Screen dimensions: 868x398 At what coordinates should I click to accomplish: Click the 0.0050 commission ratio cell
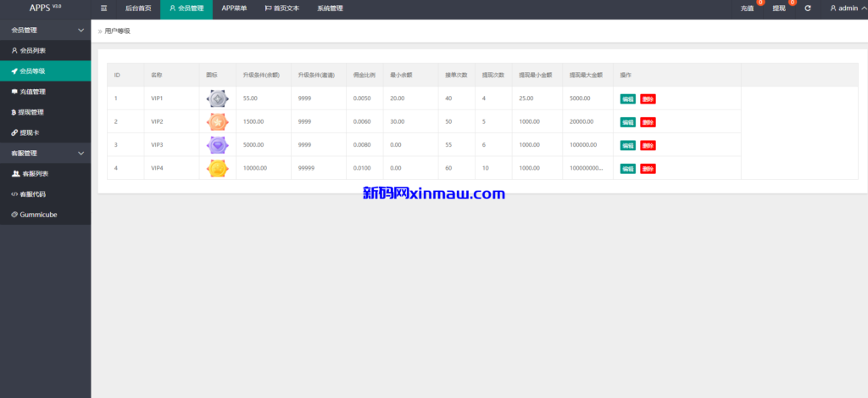364,98
